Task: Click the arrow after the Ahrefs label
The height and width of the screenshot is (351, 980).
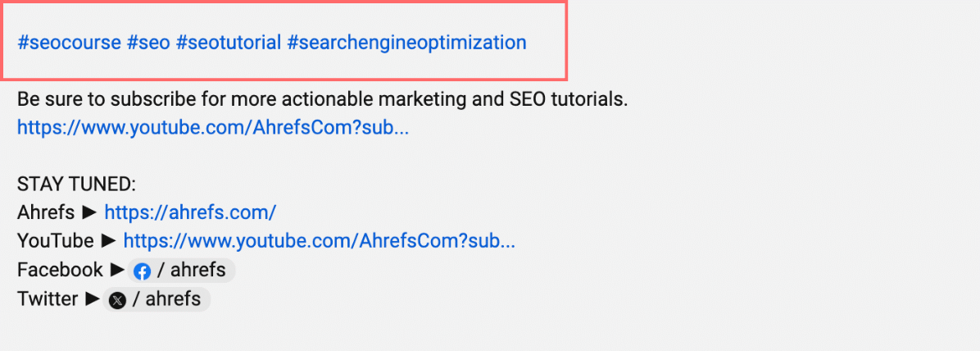Action: [x=90, y=212]
